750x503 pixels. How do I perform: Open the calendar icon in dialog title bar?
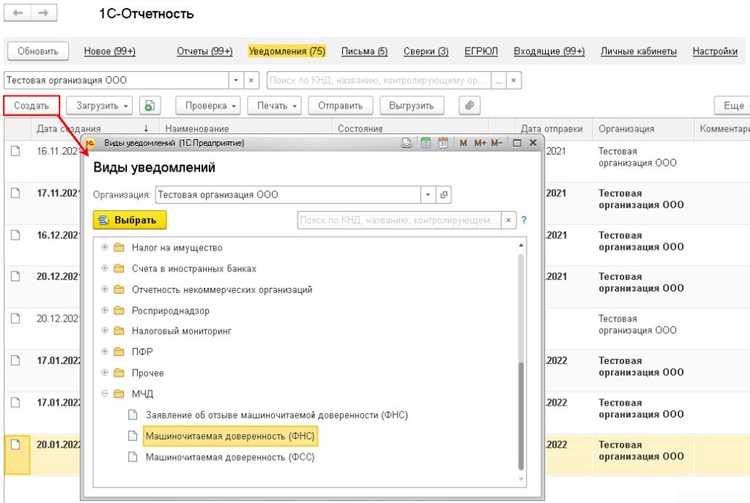(443, 142)
